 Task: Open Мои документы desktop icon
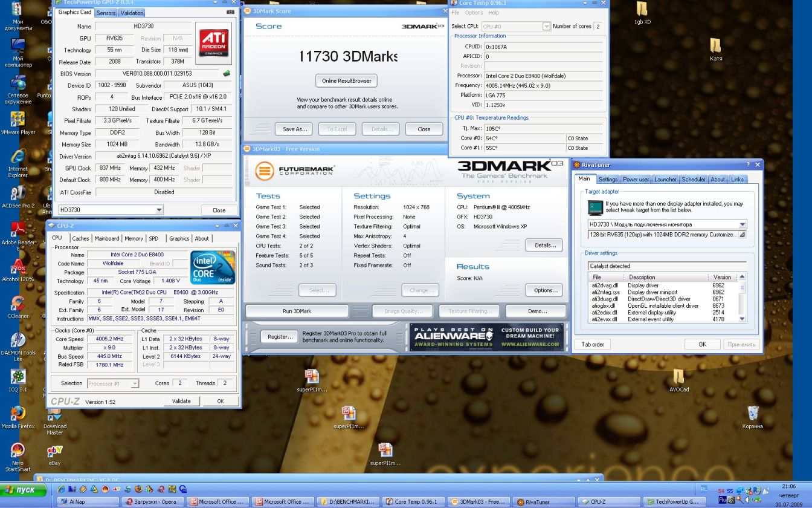click(x=18, y=17)
